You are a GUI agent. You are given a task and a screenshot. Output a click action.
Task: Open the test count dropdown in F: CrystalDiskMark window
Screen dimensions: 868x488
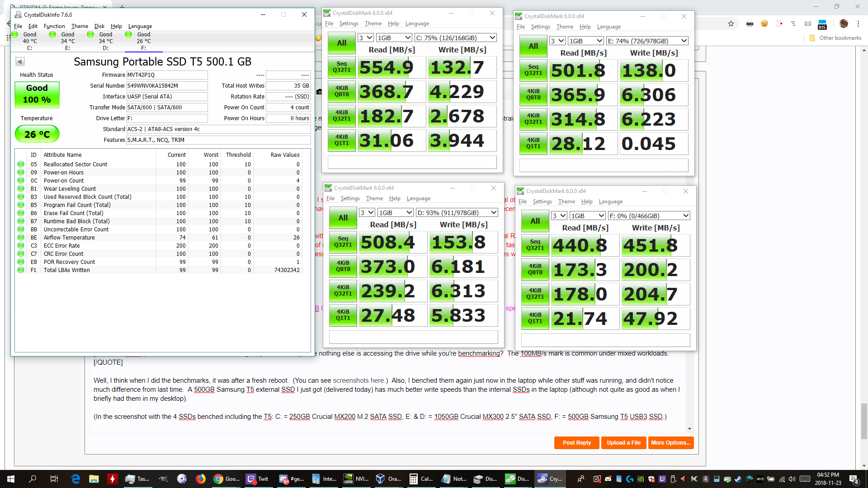559,216
